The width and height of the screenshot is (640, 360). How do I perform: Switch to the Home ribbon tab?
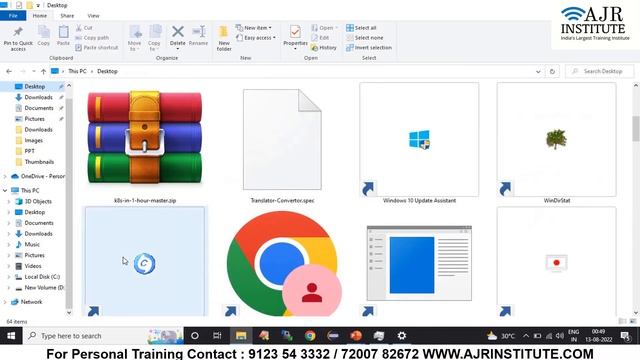(x=40, y=16)
